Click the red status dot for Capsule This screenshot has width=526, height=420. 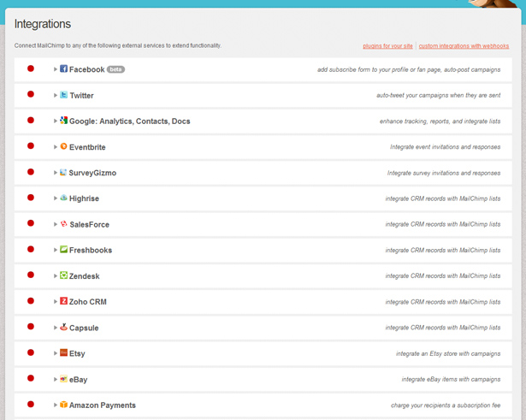coord(31,327)
